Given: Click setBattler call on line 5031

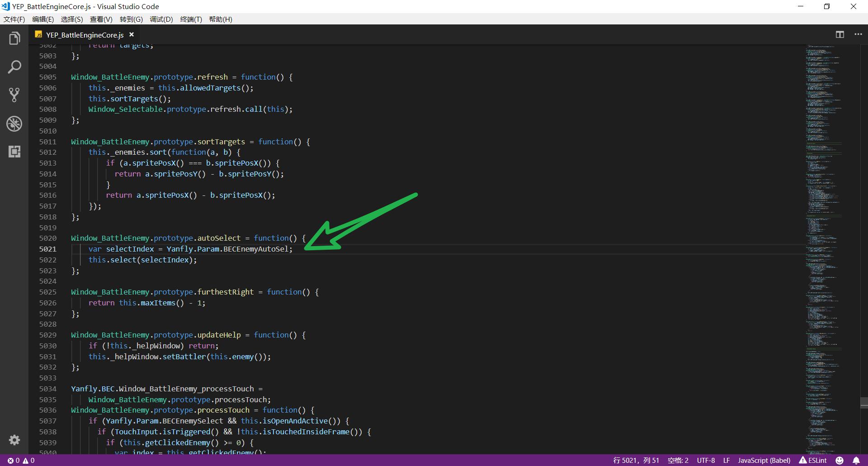Looking at the screenshot, I should (x=184, y=357).
